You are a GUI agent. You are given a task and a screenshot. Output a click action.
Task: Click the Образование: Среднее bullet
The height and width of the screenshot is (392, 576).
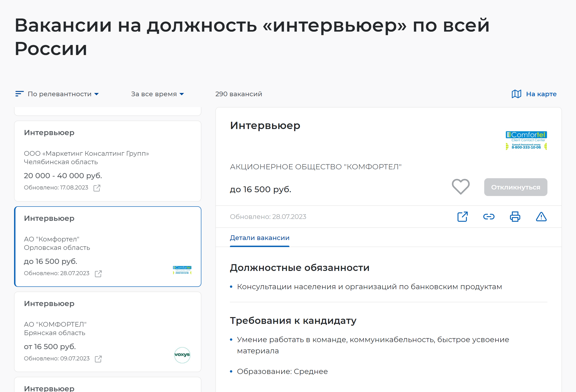[282, 371]
